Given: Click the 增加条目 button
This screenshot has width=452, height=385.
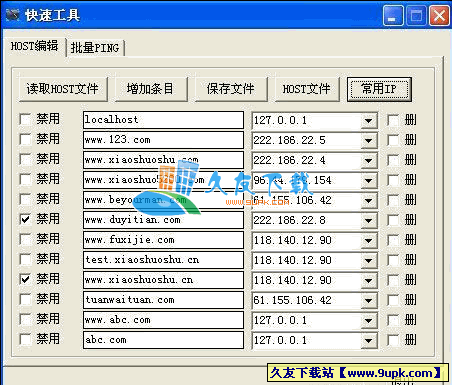Looking at the screenshot, I should (151, 89).
